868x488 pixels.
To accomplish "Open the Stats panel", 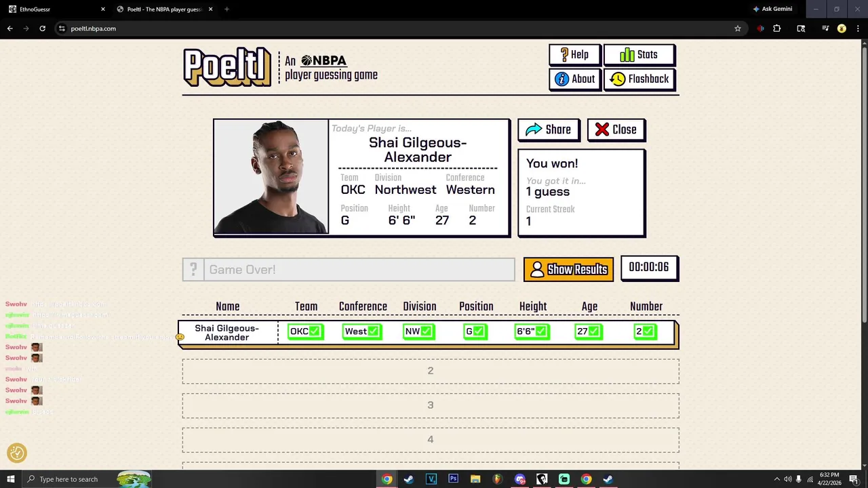I will (x=639, y=55).
